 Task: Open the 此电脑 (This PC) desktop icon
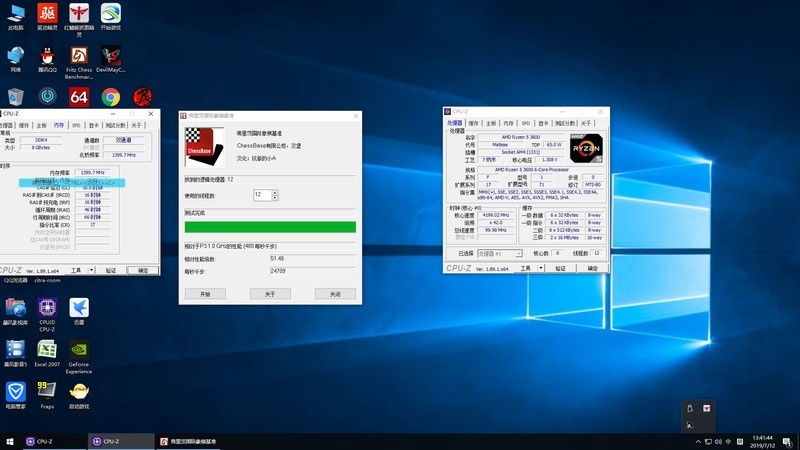pyautogui.click(x=16, y=16)
